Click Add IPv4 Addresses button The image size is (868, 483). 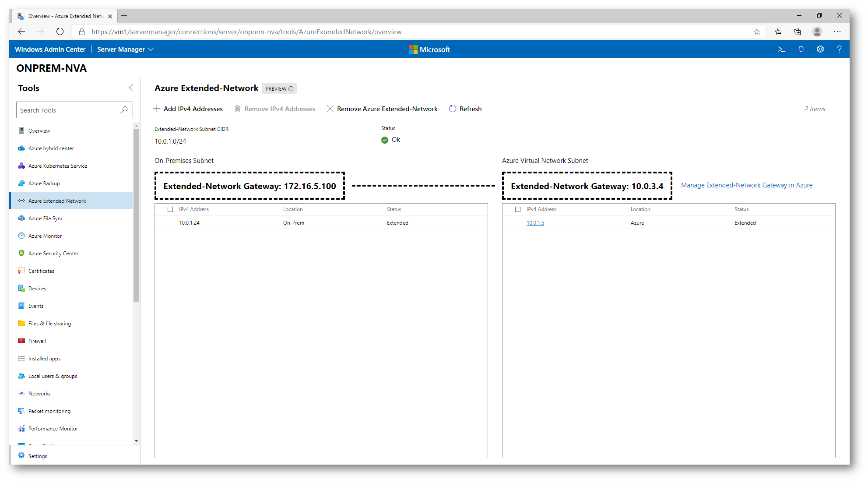pyautogui.click(x=188, y=109)
